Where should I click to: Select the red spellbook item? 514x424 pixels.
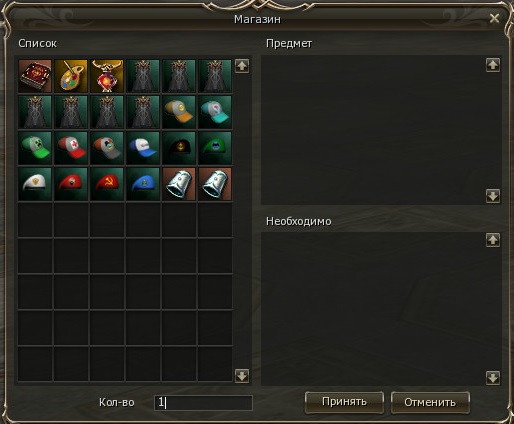(35, 76)
